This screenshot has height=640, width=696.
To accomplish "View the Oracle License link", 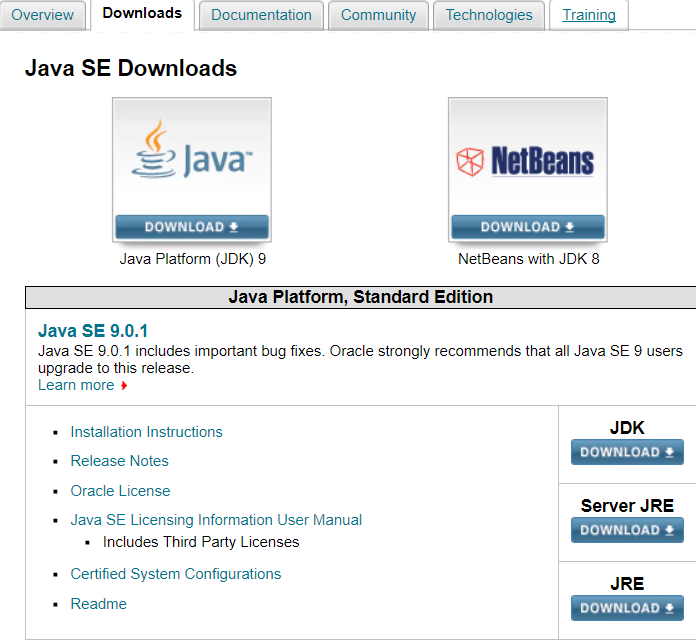I will pyautogui.click(x=120, y=491).
